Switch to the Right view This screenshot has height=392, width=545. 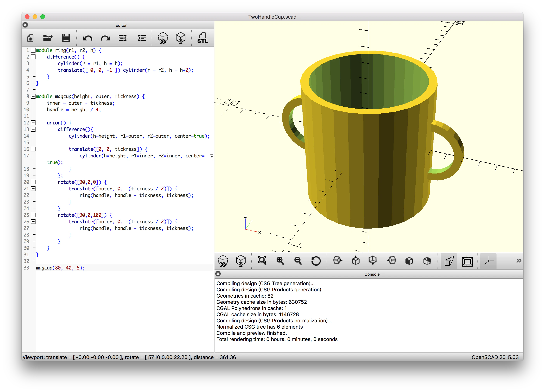pos(337,261)
